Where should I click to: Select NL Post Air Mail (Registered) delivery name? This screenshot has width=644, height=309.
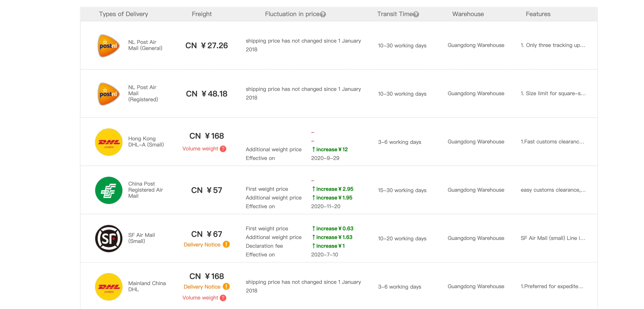(143, 93)
